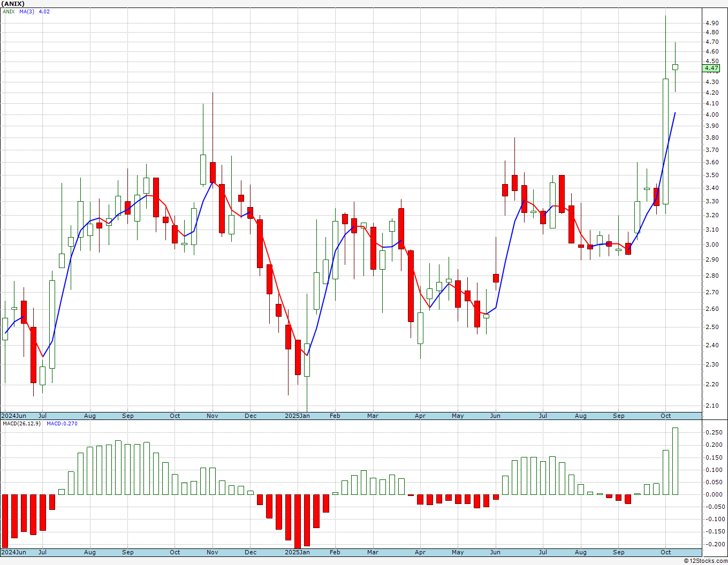Click the 2.20 price axis tick
Screen dimensions: 728x565
pyautogui.click(x=712, y=384)
